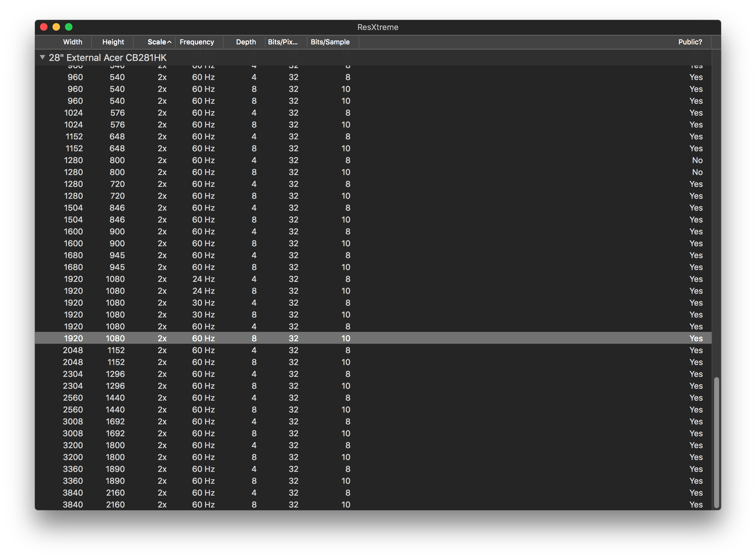Screen dimensions: 756x560
Task: Click the Height column header
Action: pyautogui.click(x=113, y=42)
